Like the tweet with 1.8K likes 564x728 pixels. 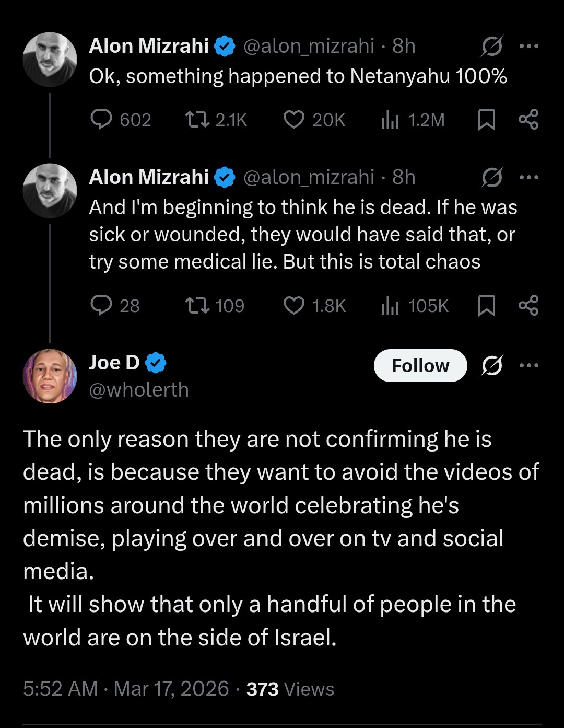click(x=294, y=305)
